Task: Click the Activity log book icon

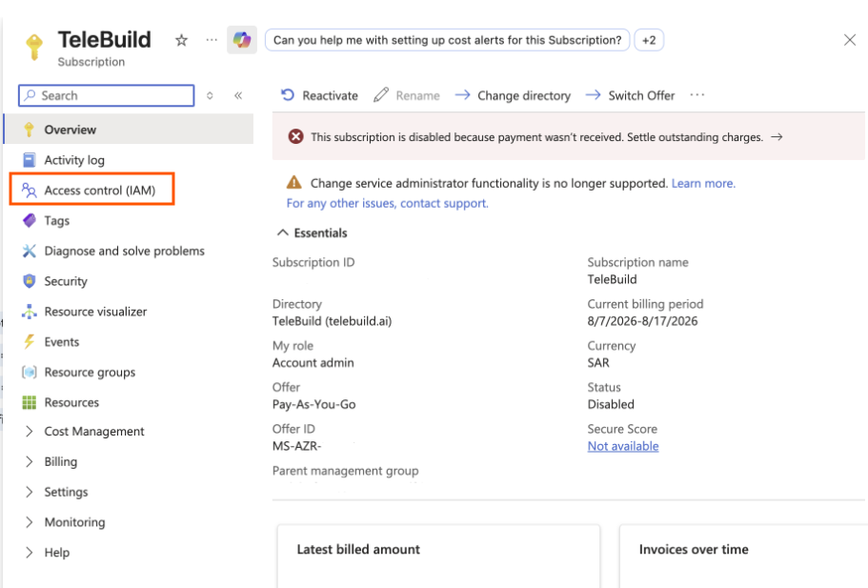Action: tap(30, 160)
